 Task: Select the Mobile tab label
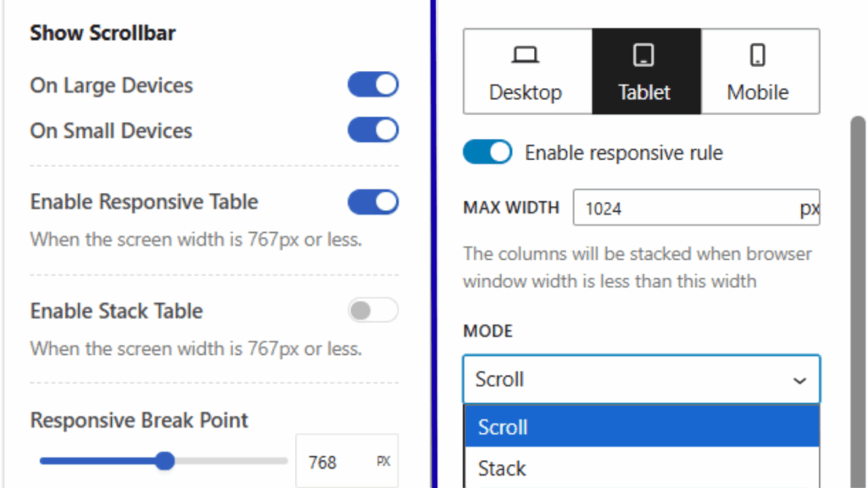tap(758, 92)
